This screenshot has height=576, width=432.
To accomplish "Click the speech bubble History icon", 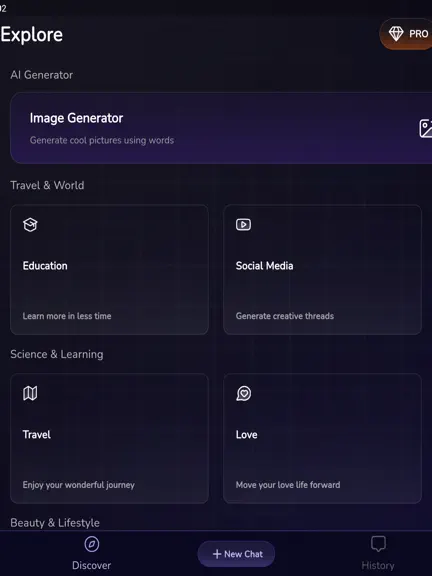I will pos(378,544).
